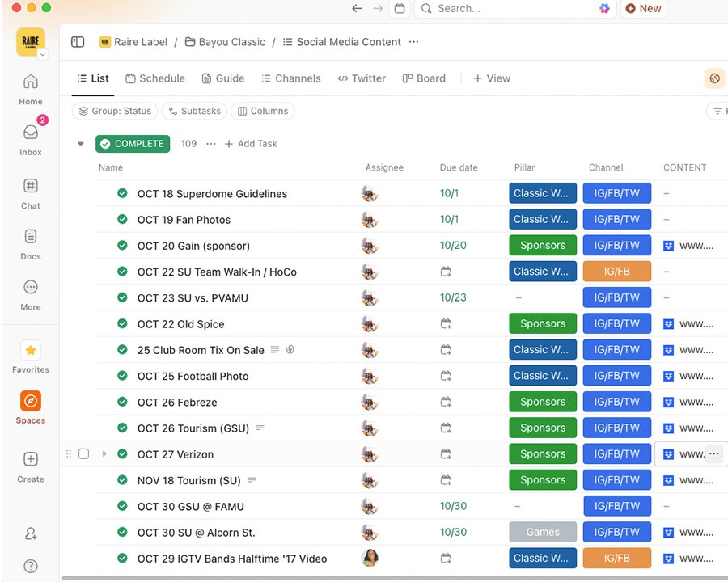Expand subtasks of OCT 27 Verizon
The height and width of the screenshot is (582, 728).
104,453
